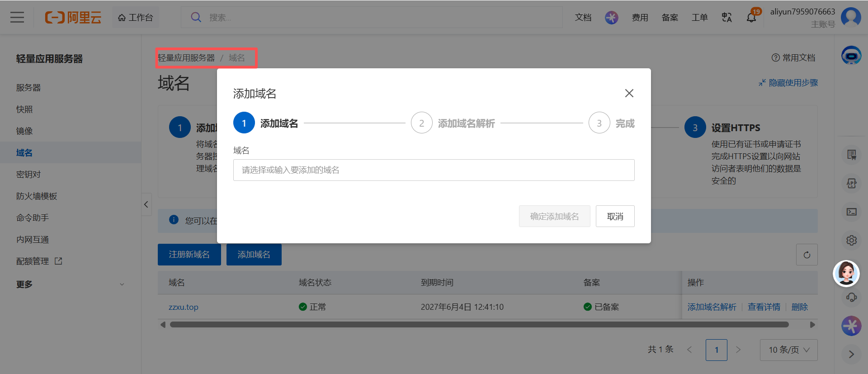
Task: Open the cloud shell terminal icon
Action: 851,212
